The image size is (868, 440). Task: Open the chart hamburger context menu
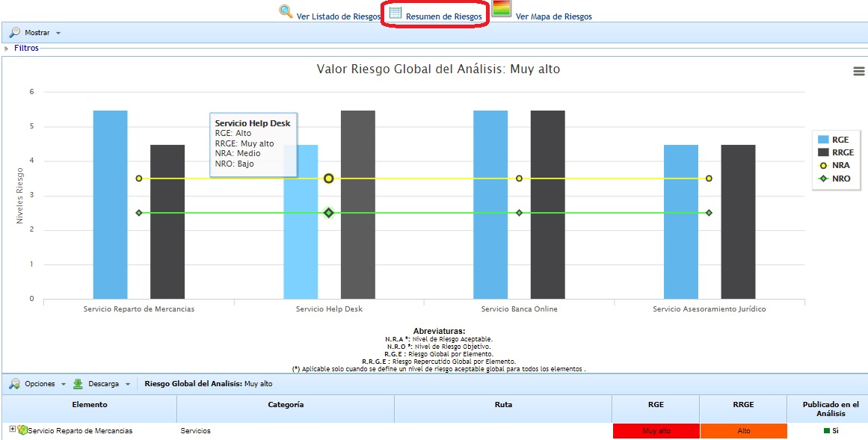[859, 71]
